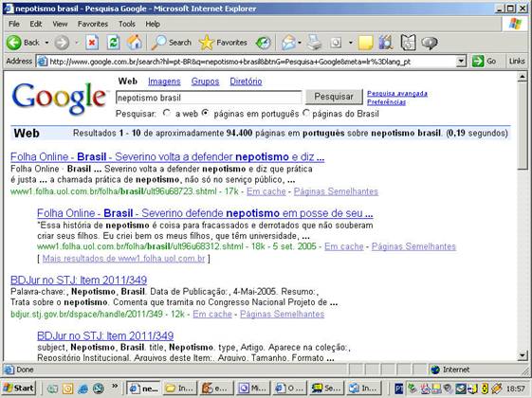Click the globe icon in quick launch
The width and height of the screenshot is (532, 398).
pyautogui.click(x=99, y=389)
